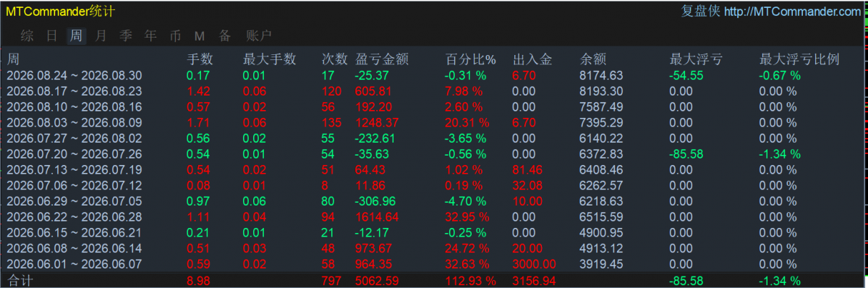868x288 pixels.
Task: Click balance value 8174.63
Action: coord(601,75)
